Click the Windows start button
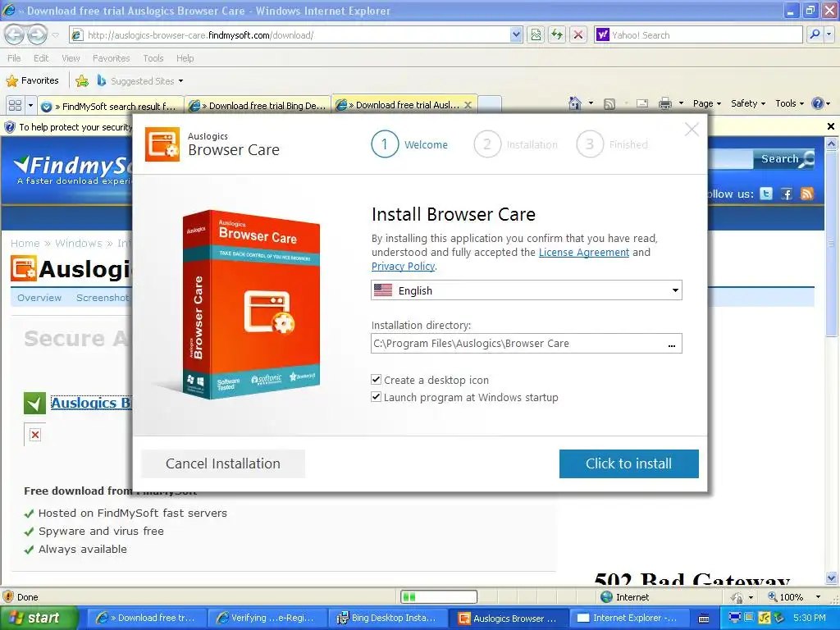This screenshot has width=840, height=630. click(38, 618)
